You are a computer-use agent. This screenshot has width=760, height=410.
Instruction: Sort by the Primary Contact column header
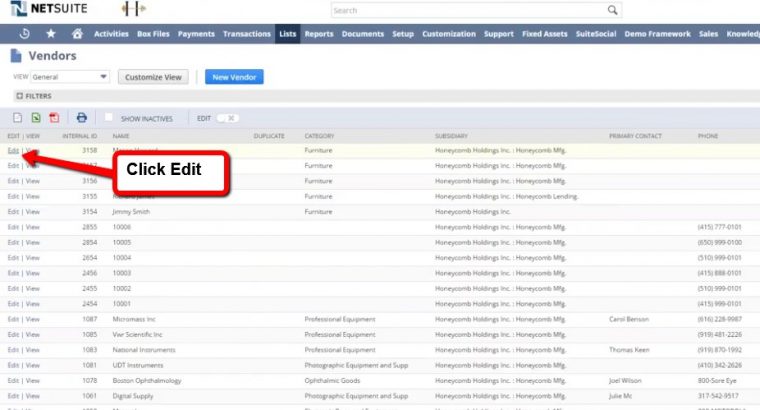(x=635, y=136)
